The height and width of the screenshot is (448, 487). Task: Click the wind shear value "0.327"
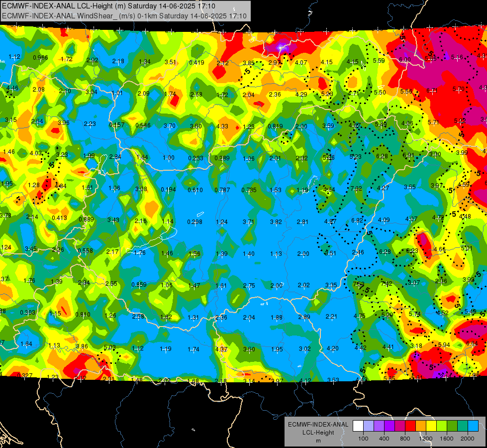point(25,375)
